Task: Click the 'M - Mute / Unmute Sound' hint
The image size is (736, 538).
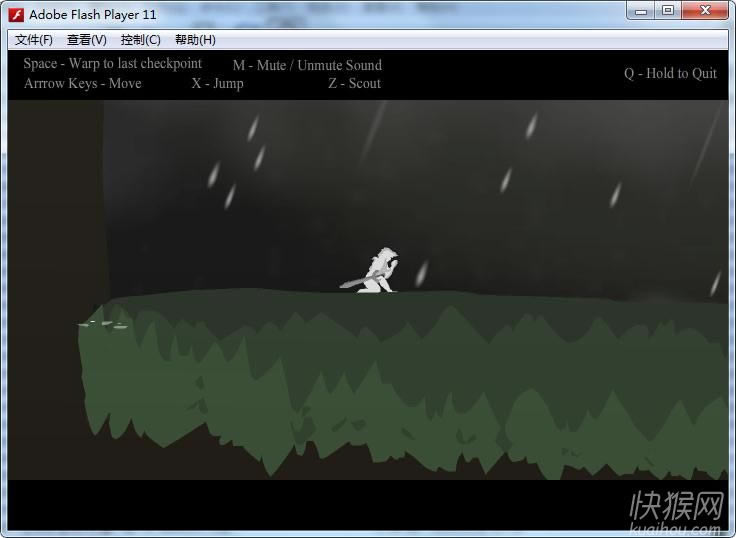Action: coord(307,65)
